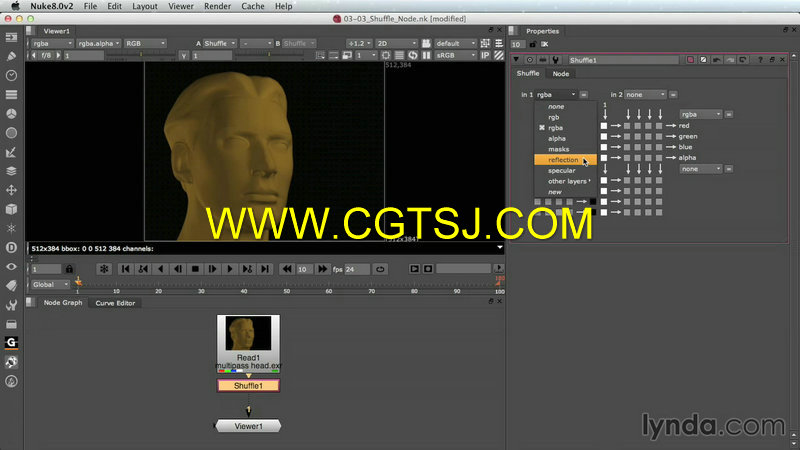Click the pause viewer updates icon
800x450 pixels.
click(427, 55)
